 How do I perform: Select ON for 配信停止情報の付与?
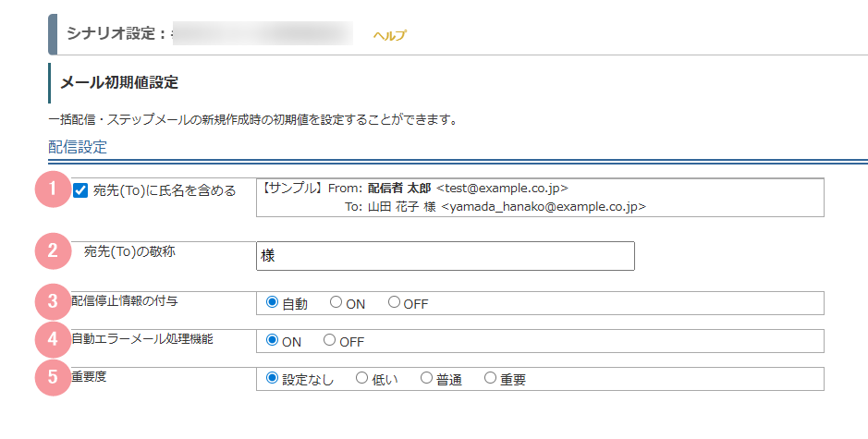point(336,302)
